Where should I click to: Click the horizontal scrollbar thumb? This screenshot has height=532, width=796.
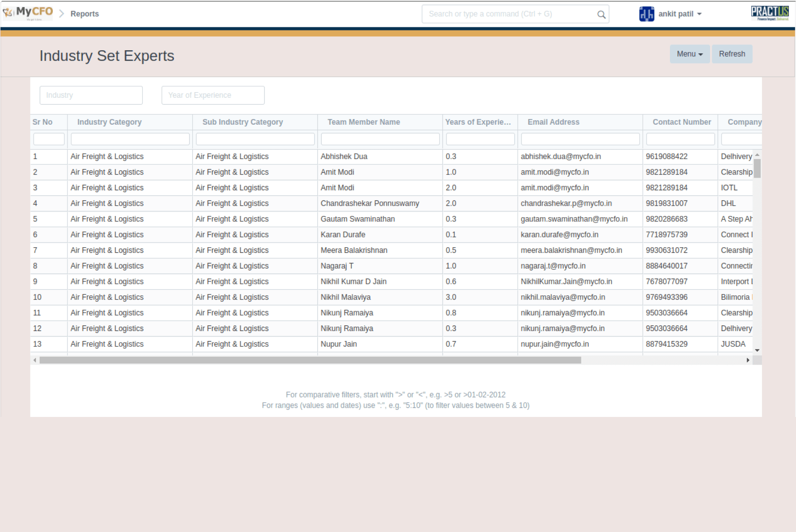click(310, 360)
